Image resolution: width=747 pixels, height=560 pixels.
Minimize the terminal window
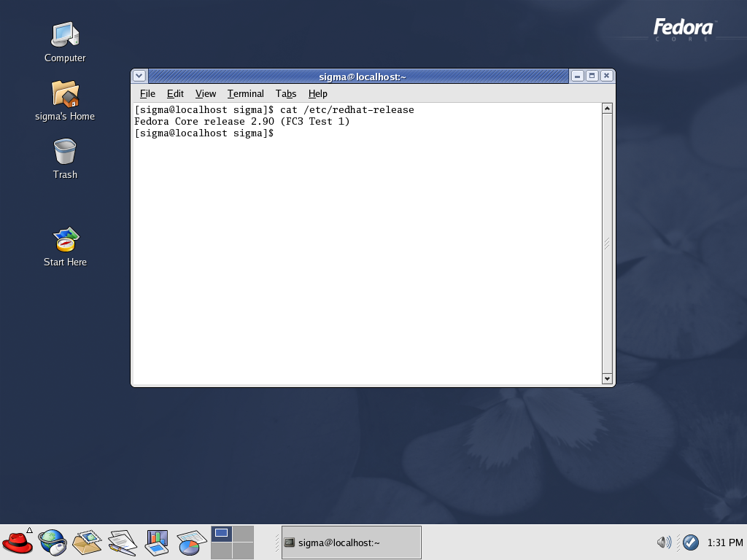[578, 76]
